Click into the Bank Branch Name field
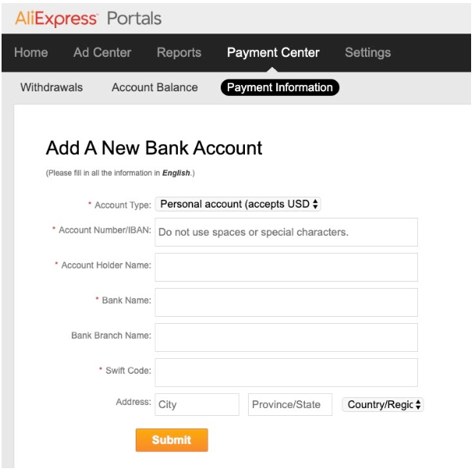 (286, 338)
